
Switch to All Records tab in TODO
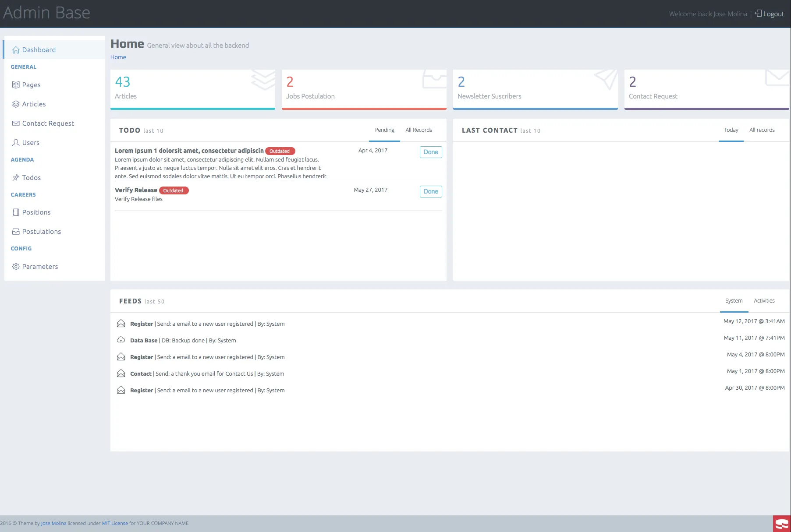click(x=419, y=130)
